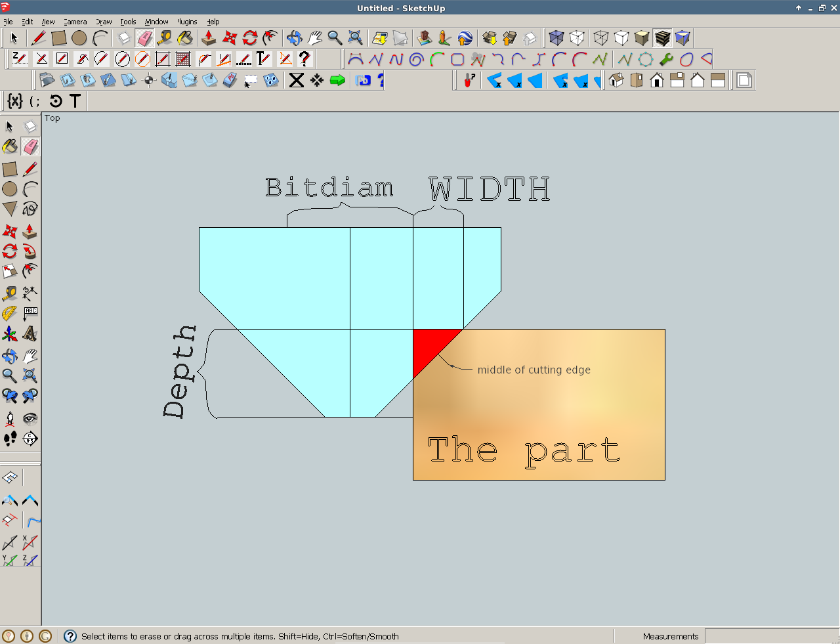Toggle X-Ray face style
840x644 pixels.
point(556,38)
